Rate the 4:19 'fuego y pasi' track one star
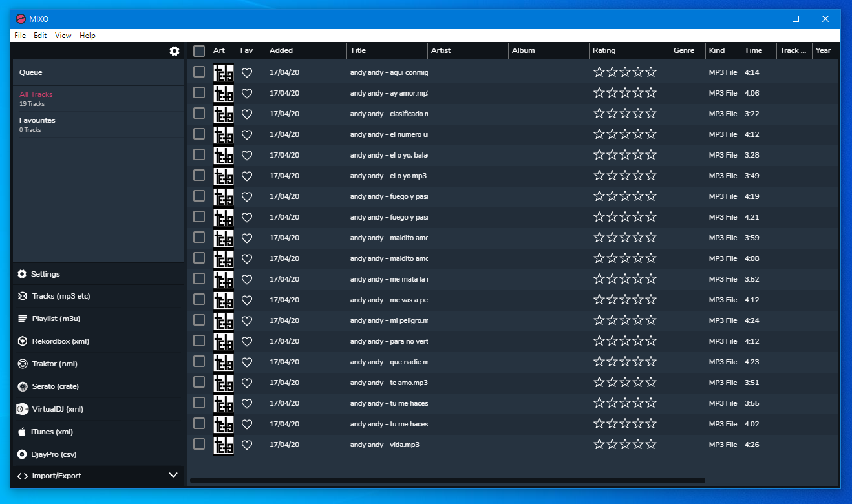This screenshot has width=852, height=504. pos(599,196)
